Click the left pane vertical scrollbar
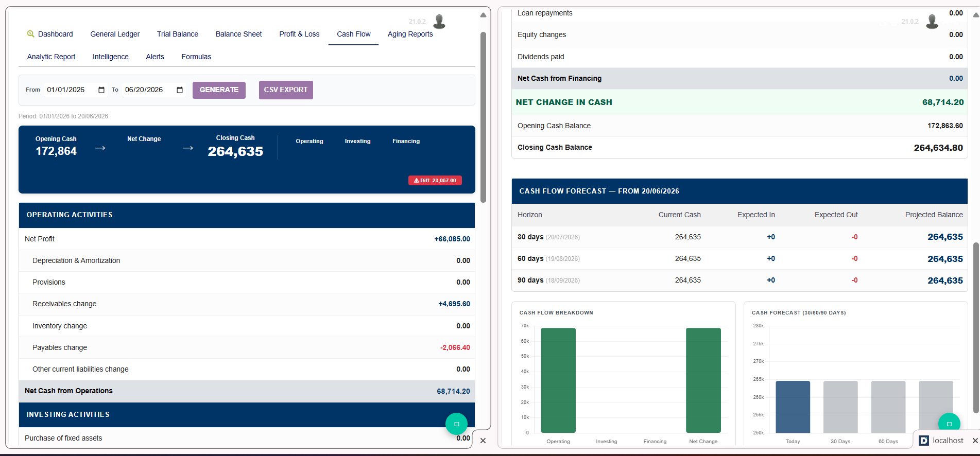This screenshot has height=456, width=980. pos(483,117)
